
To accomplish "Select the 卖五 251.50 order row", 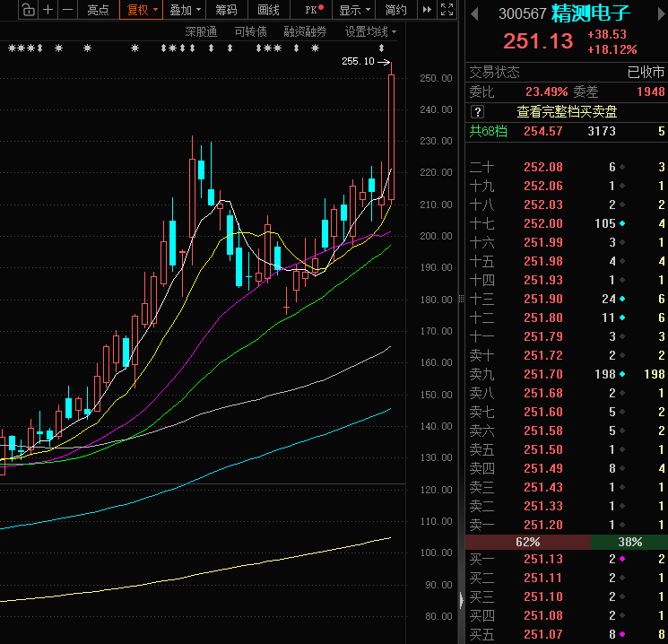I will point(567,449).
